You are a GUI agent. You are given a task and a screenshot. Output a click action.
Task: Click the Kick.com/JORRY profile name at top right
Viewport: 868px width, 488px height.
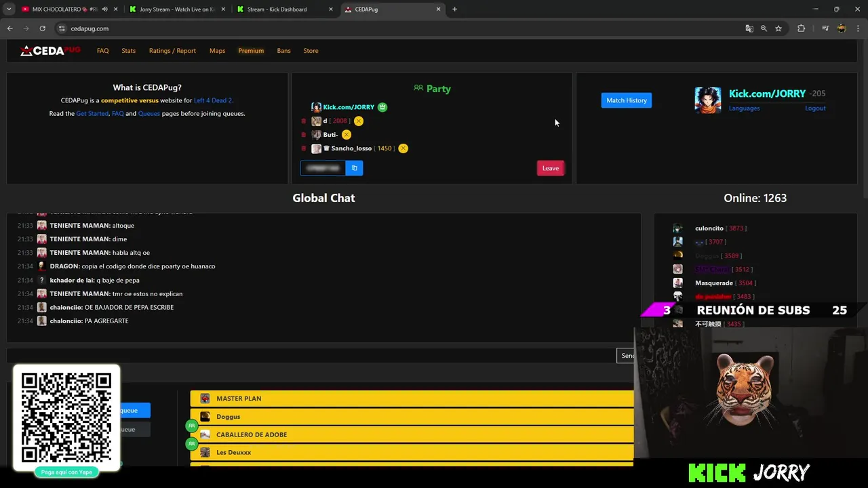click(767, 94)
